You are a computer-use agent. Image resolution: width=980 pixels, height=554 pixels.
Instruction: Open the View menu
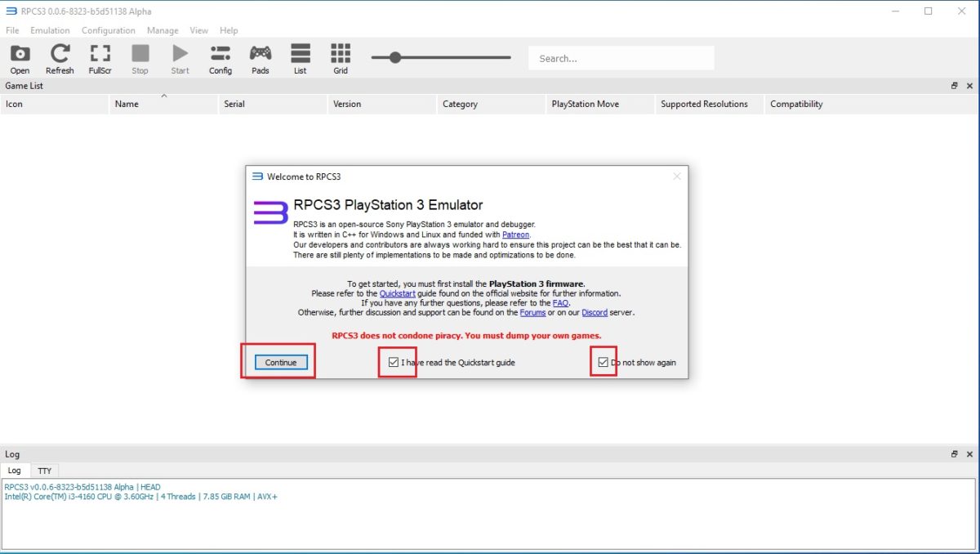click(198, 30)
